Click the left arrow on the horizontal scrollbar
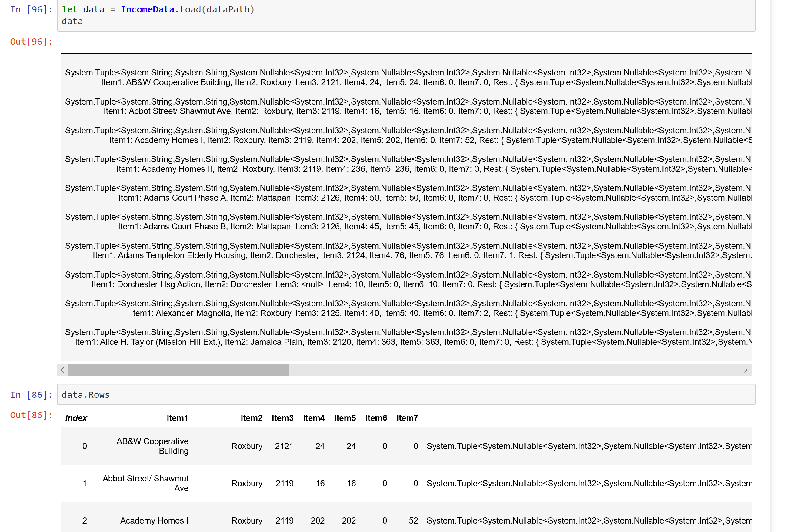Screen dimensions: 794x532 62,371
